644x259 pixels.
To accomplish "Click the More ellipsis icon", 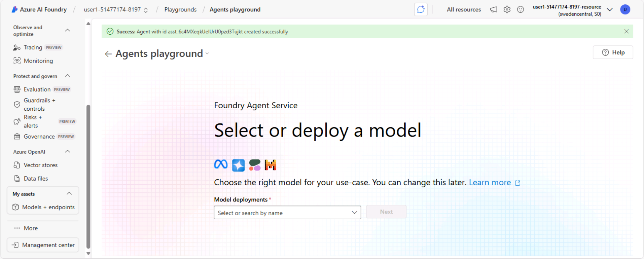I will click(x=17, y=228).
